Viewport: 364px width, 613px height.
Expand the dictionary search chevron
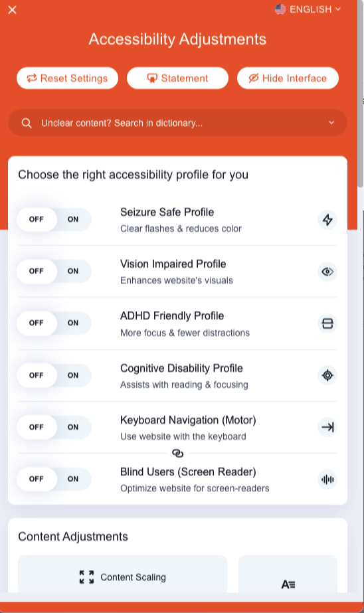(x=331, y=123)
